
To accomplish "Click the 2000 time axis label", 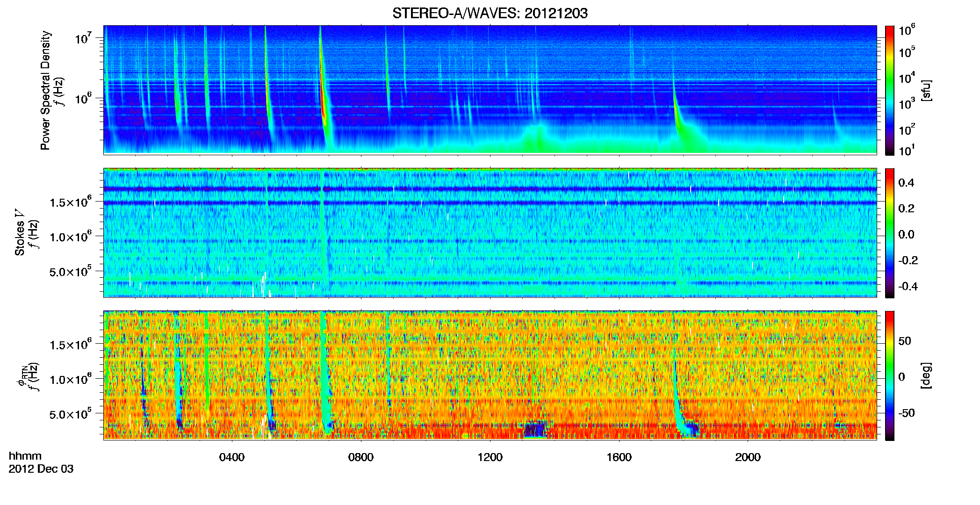I will [748, 457].
